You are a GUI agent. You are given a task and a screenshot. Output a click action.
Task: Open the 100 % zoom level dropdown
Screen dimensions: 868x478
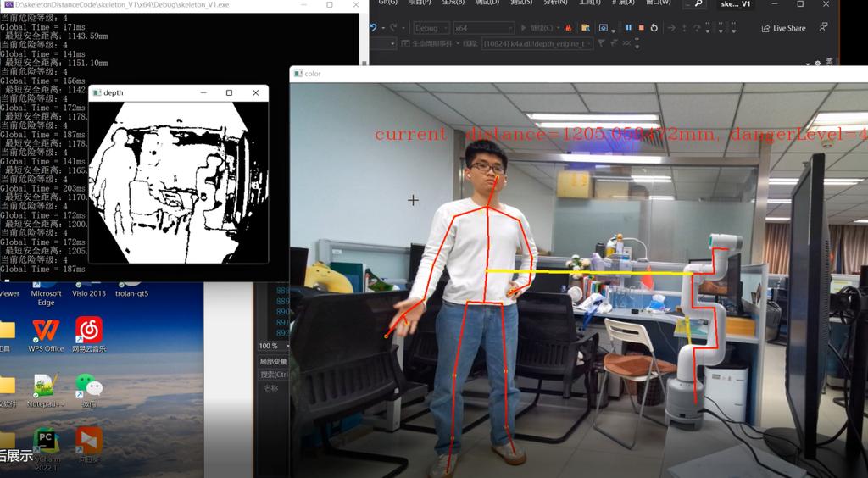273,346
